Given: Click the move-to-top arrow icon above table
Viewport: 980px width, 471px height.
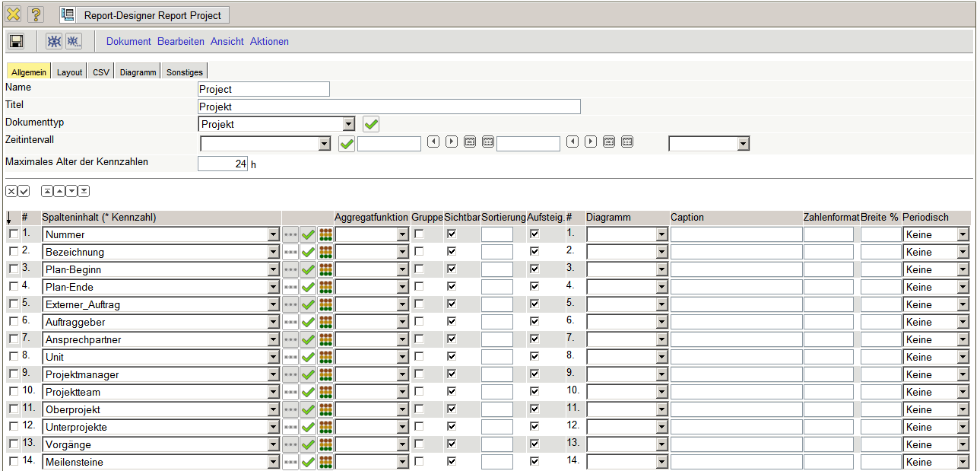Looking at the screenshot, I should click(x=47, y=191).
